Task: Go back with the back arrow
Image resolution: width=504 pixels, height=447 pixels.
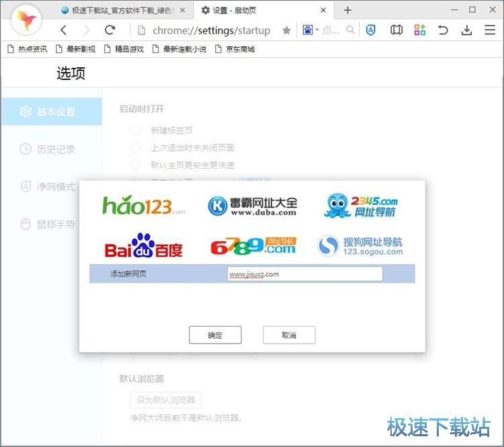Action: [x=63, y=30]
